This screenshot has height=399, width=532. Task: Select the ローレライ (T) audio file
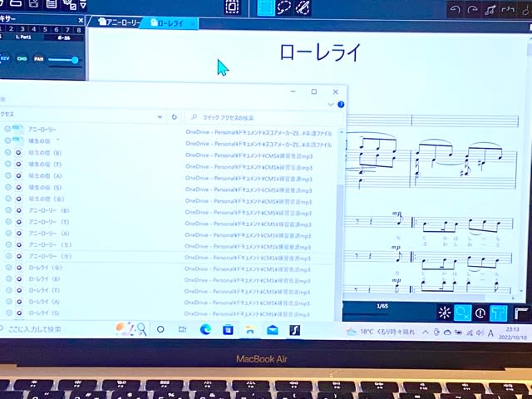pos(44,290)
